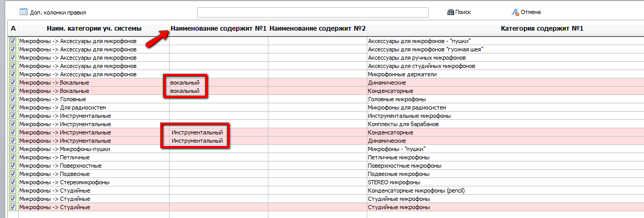Toggle checkbox for Микрофоны -> Петличные row
The width and height of the screenshot is (644, 218).
[13, 157]
